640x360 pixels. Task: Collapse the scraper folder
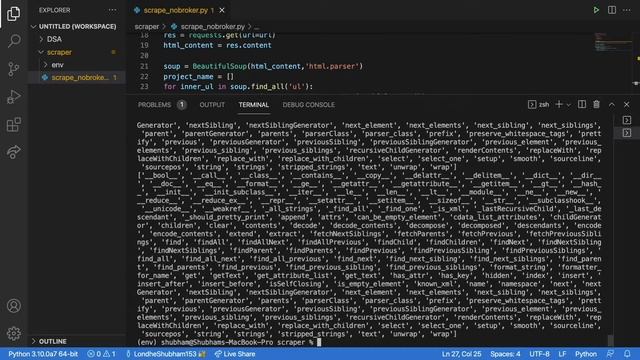tap(59, 52)
